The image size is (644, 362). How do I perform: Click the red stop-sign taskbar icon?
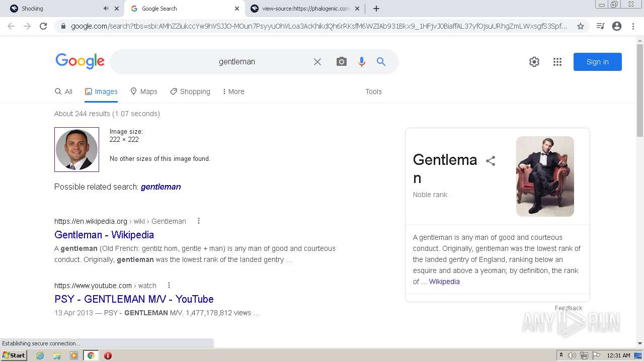(x=108, y=355)
